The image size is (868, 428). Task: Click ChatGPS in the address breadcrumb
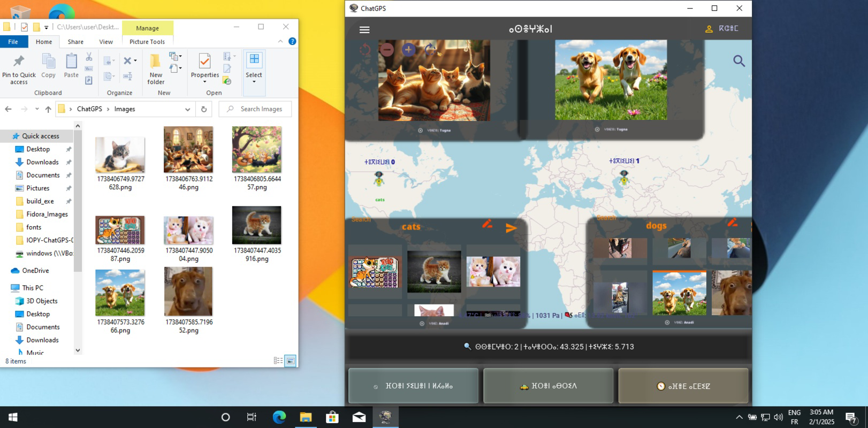tap(89, 109)
